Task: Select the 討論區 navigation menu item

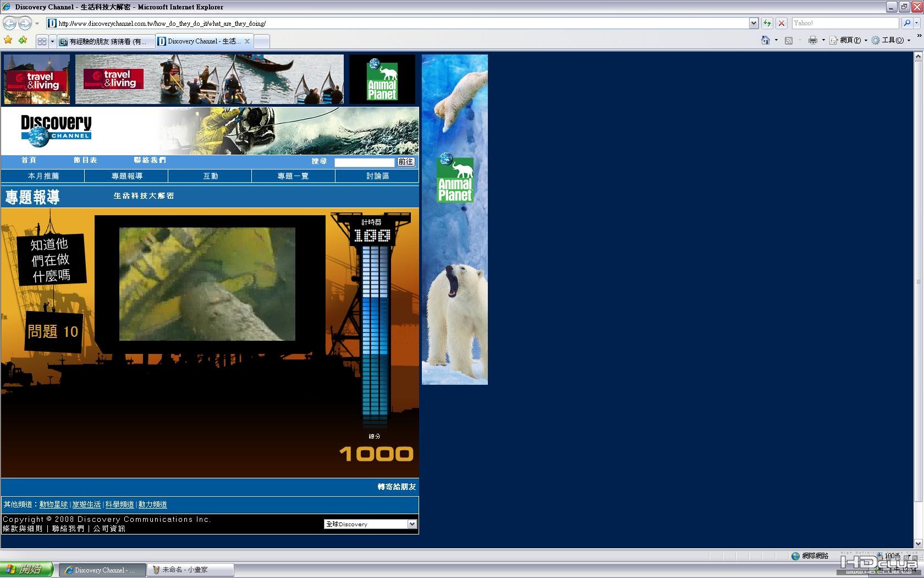Action: 377,176
